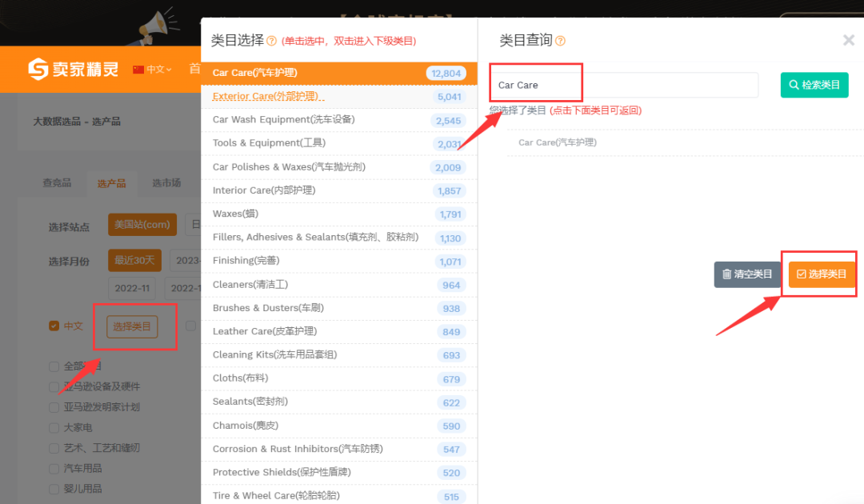Screen dimensions: 864x504
Task: Click the 最近30天 date range button
Action: pos(134,260)
